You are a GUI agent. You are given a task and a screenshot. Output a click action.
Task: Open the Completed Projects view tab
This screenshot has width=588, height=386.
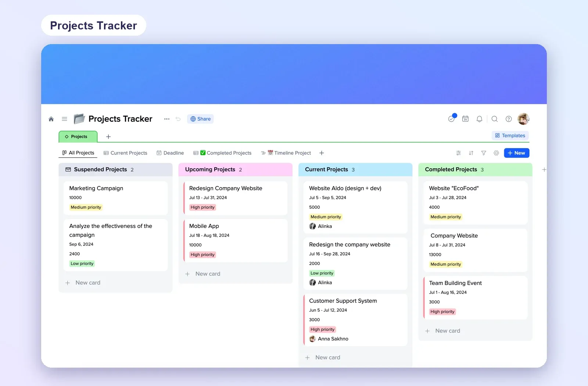[x=222, y=153]
